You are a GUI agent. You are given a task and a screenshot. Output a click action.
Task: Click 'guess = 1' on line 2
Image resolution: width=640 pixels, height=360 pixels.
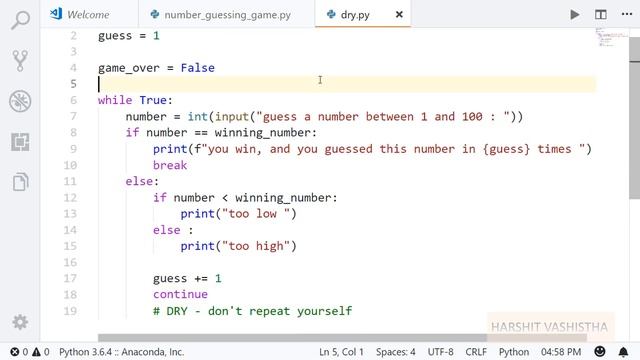point(129,36)
